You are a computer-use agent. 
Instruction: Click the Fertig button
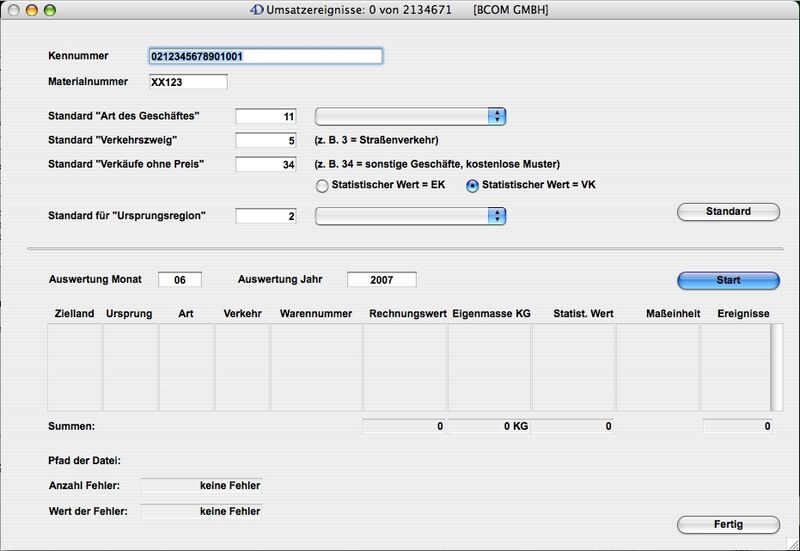coord(728,525)
